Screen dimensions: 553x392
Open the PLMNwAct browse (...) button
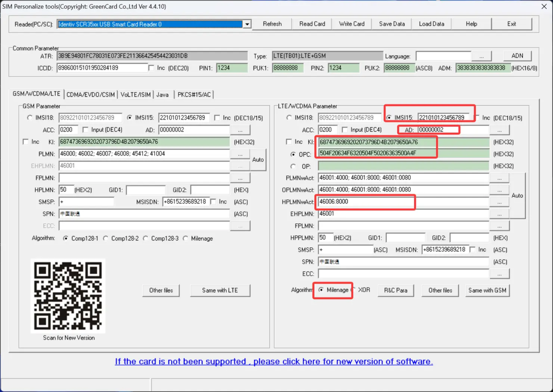click(x=499, y=178)
